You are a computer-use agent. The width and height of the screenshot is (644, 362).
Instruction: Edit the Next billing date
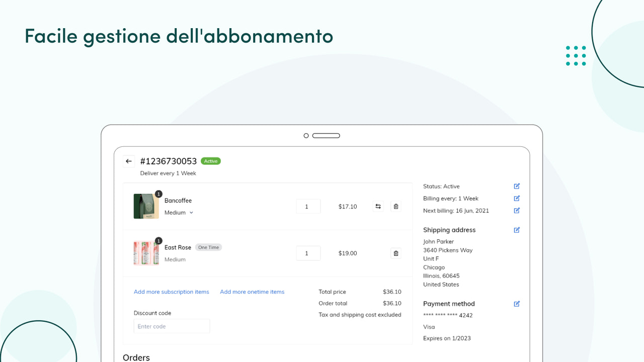517,210
